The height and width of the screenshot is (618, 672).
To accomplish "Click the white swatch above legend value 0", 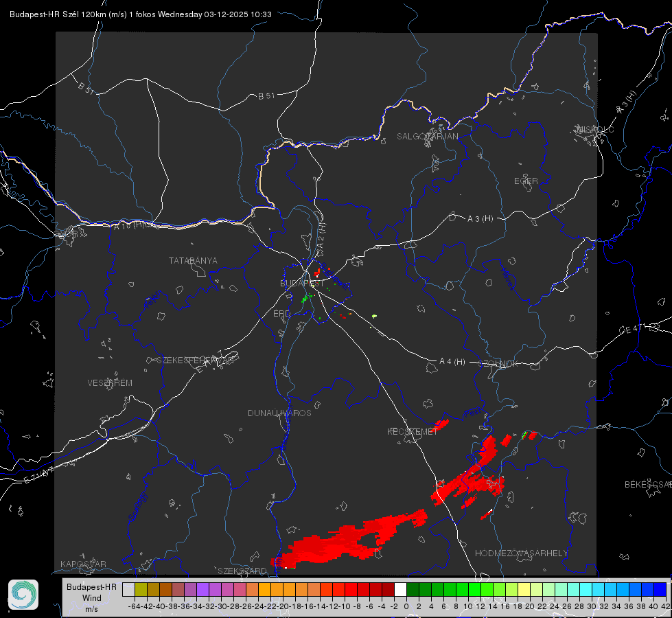I will (x=400, y=589).
